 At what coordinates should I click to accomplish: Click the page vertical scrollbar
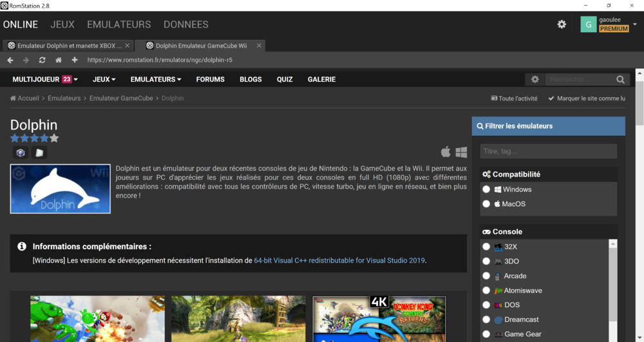639,102
